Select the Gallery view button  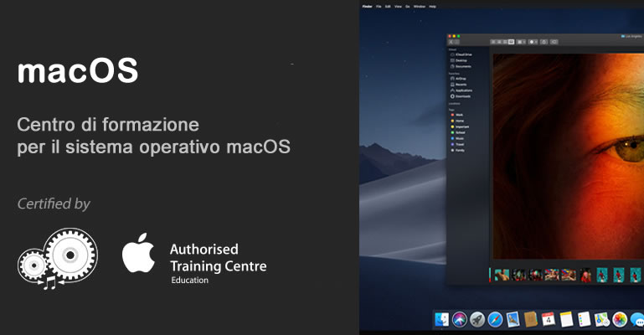[x=511, y=42]
